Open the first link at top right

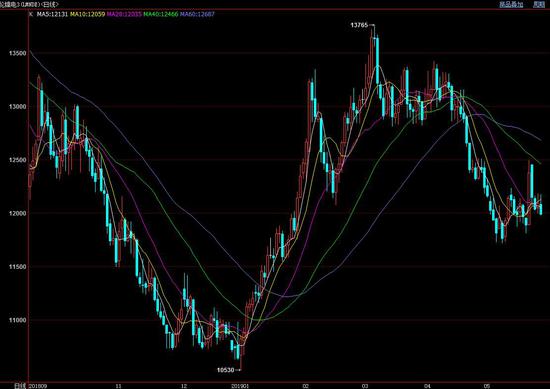click(x=511, y=4)
